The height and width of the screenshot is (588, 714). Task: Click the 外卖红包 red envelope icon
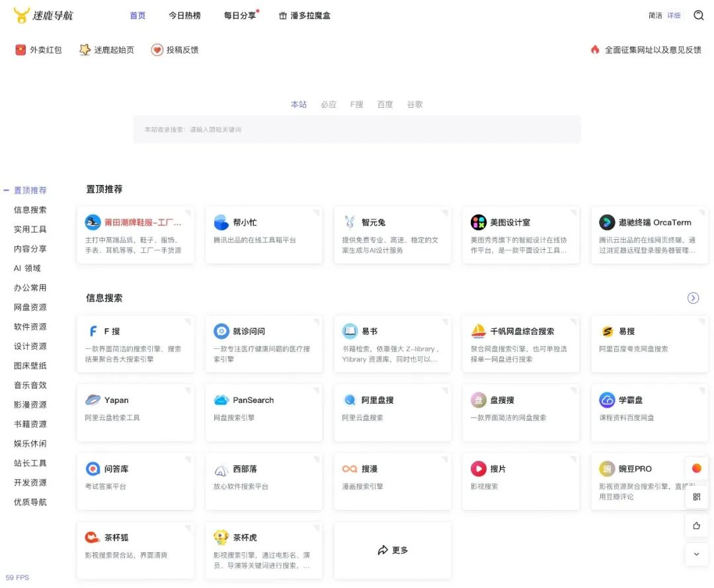(20, 50)
